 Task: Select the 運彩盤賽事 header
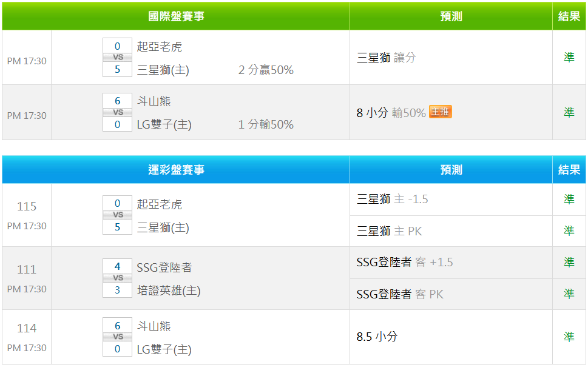pos(176,170)
